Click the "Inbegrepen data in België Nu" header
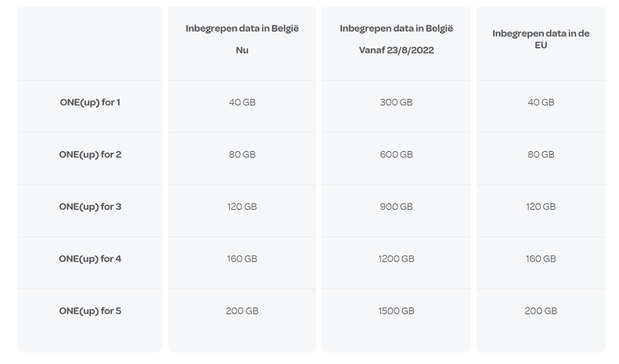Screen dimensions: 619x364 click(242, 38)
